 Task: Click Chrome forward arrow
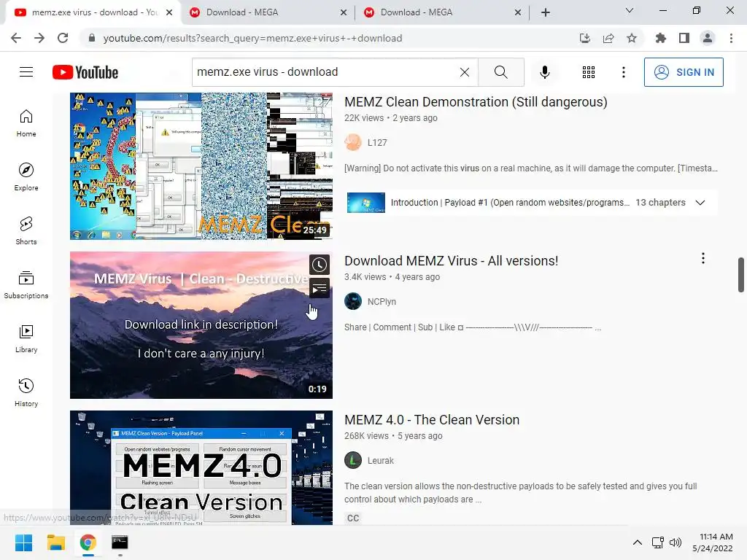coord(39,38)
